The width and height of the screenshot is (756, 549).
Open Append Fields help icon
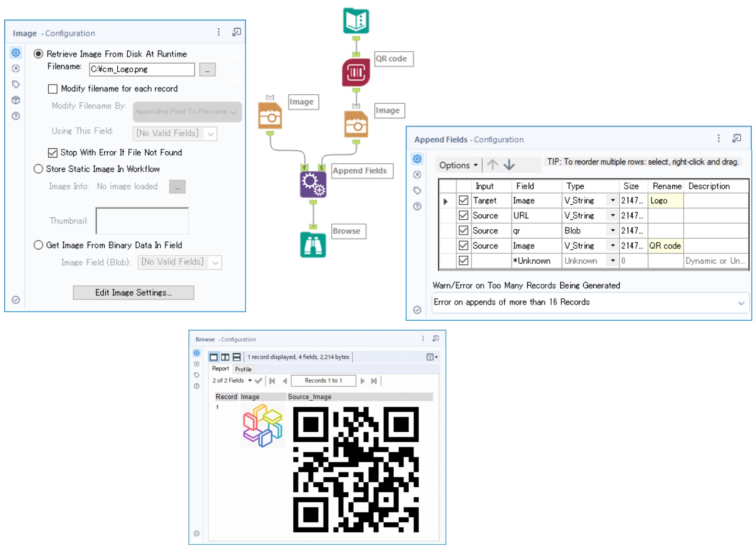click(417, 206)
